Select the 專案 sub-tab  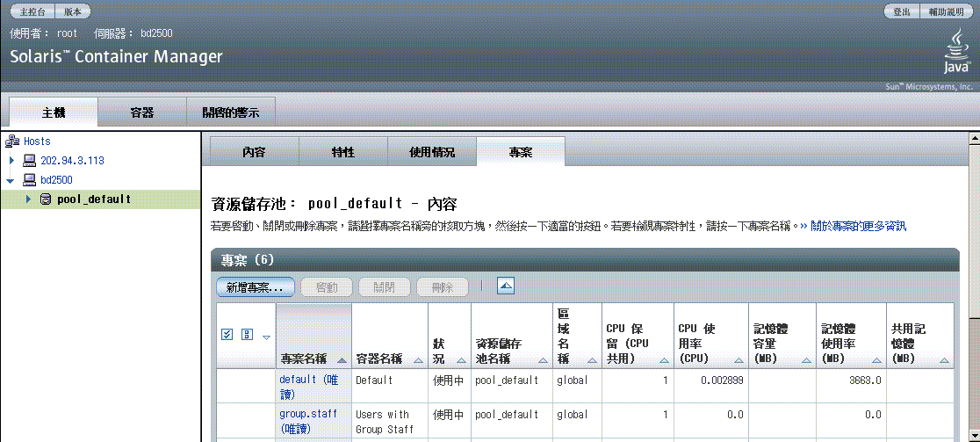(521, 152)
